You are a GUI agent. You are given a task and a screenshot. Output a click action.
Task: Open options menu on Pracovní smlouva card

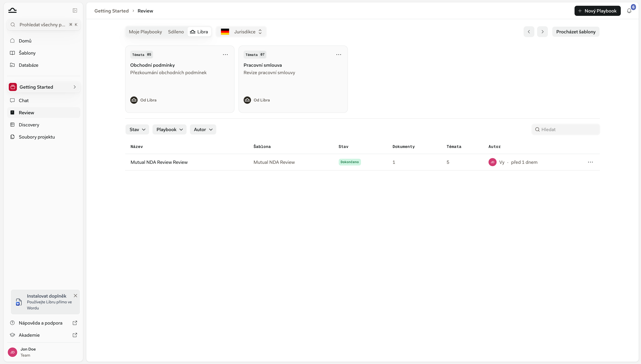[x=339, y=54]
